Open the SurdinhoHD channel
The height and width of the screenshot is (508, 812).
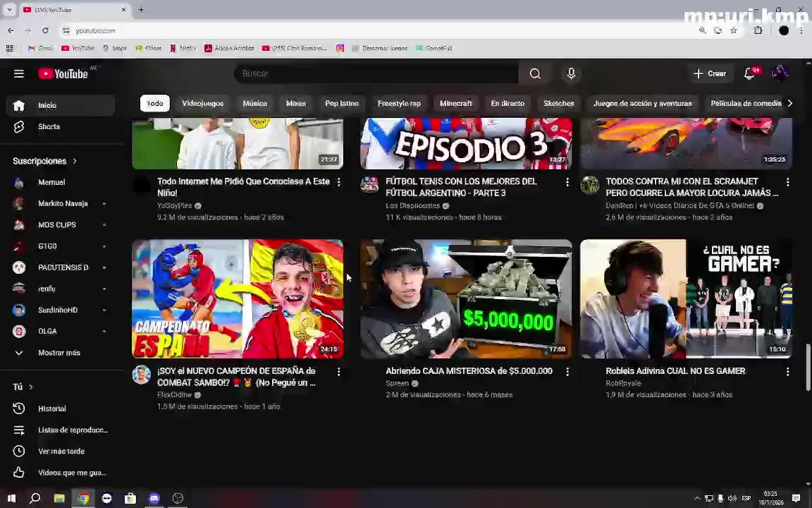point(61,310)
